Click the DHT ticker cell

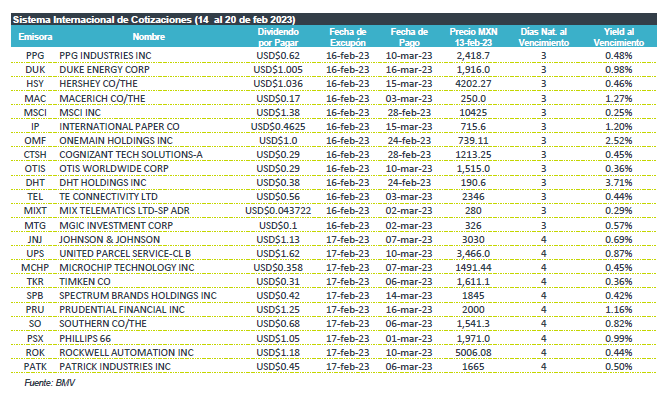tap(35, 183)
